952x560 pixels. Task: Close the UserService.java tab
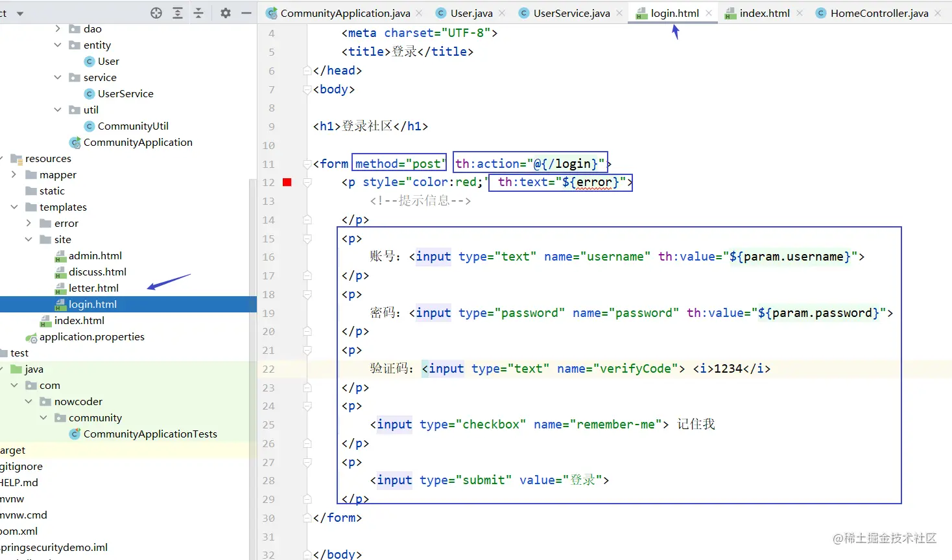pyautogui.click(x=619, y=13)
